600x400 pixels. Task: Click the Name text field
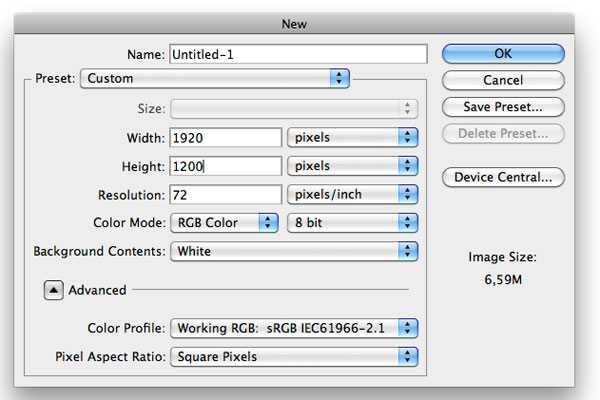pyautogui.click(x=298, y=54)
